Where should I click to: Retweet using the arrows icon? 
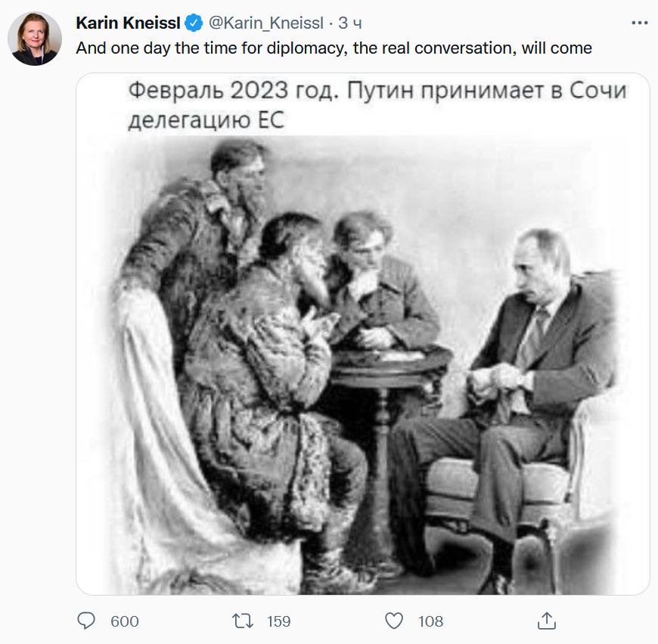pyautogui.click(x=242, y=621)
